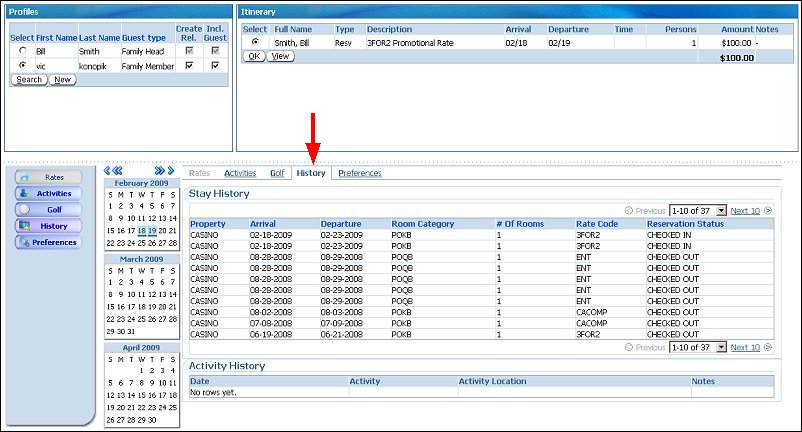The image size is (802, 432).
Task: Select the Bill Smith profile radio button
Action: pos(22,50)
